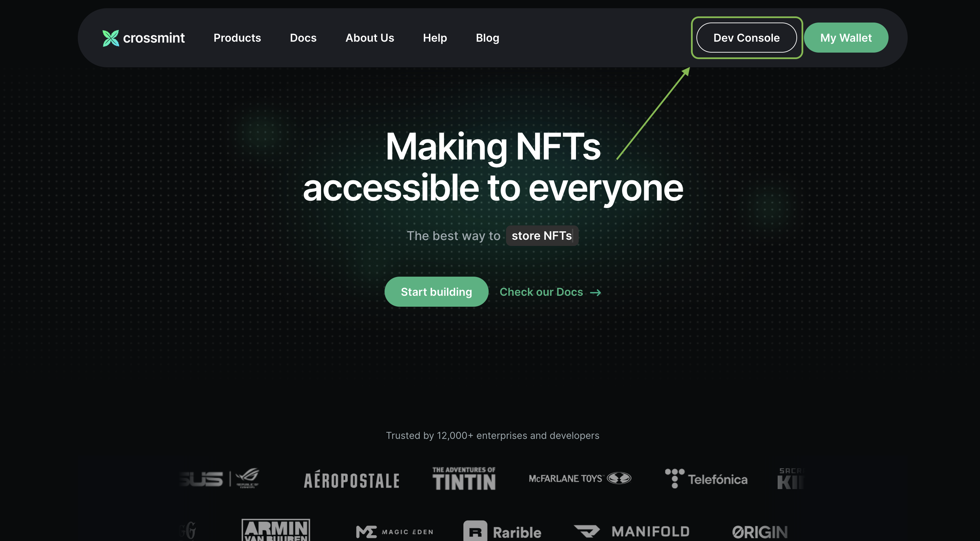Viewport: 980px width, 541px height.
Task: Select the Rarible logo
Action: pyautogui.click(x=502, y=531)
